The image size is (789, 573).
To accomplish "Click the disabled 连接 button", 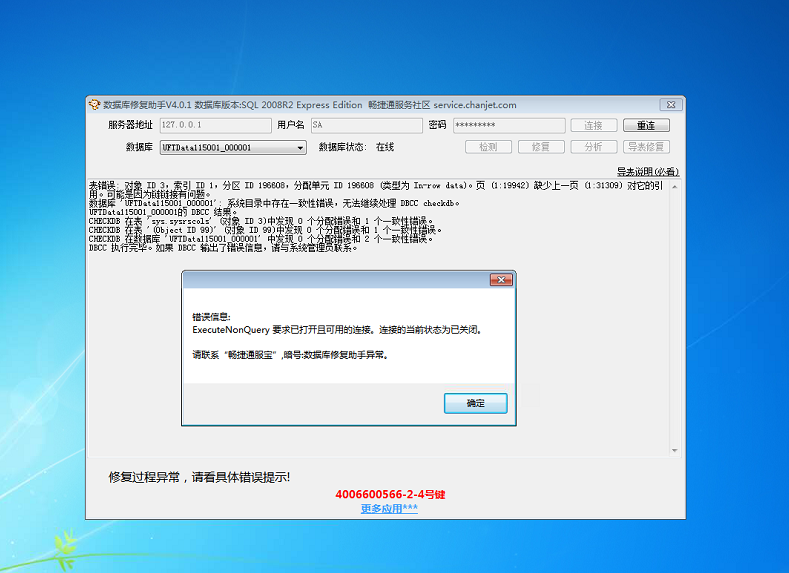I will pyautogui.click(x=594, y=125).
